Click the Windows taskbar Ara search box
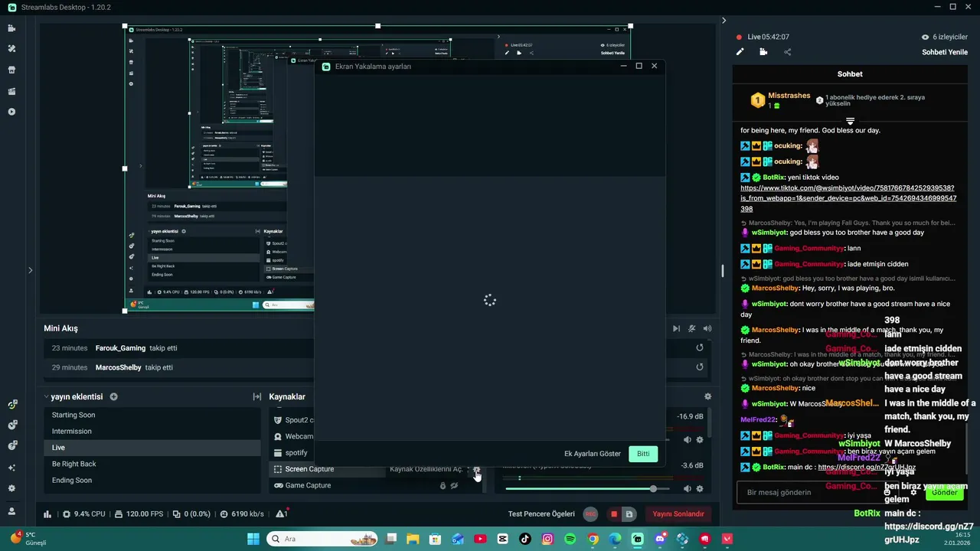980x551 pixels. pyautogui.click(x=322, y=539)
